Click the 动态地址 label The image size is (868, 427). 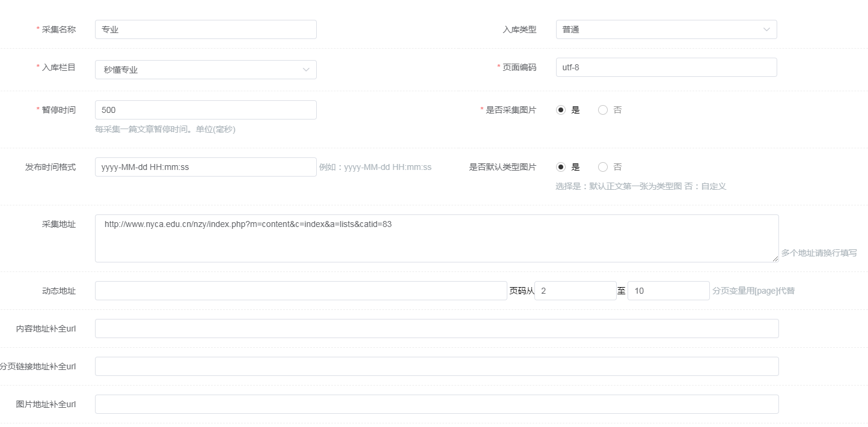pyautogui.click(x=59, y=291)
